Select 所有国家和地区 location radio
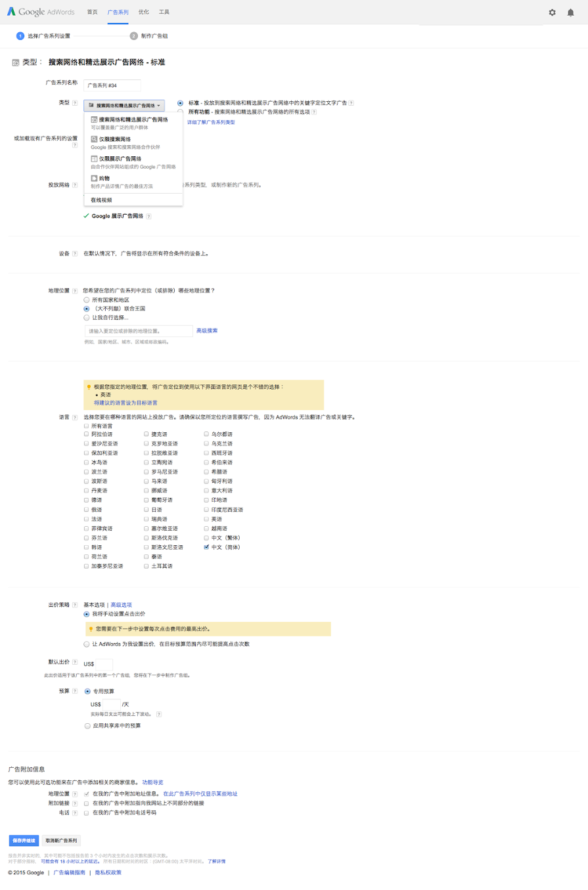Image resolution: width=588 pixels, height=890 pixels. coord(87,300)
